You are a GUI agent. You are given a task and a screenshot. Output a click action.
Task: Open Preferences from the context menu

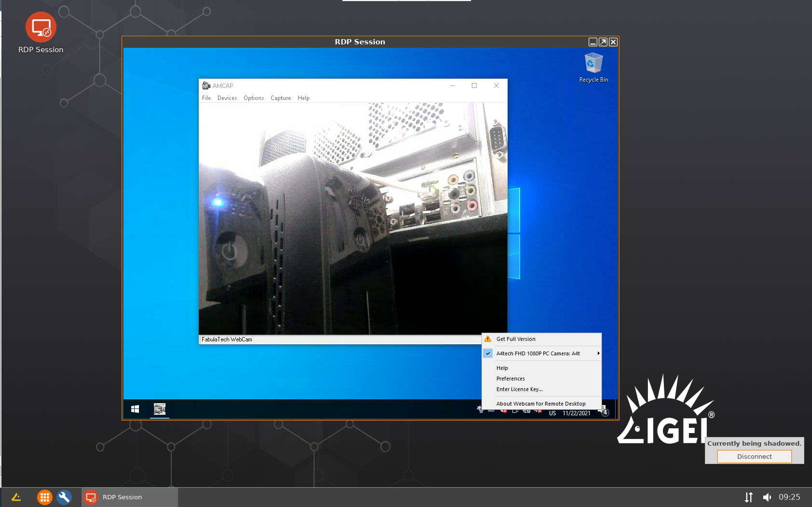[541, 379]
